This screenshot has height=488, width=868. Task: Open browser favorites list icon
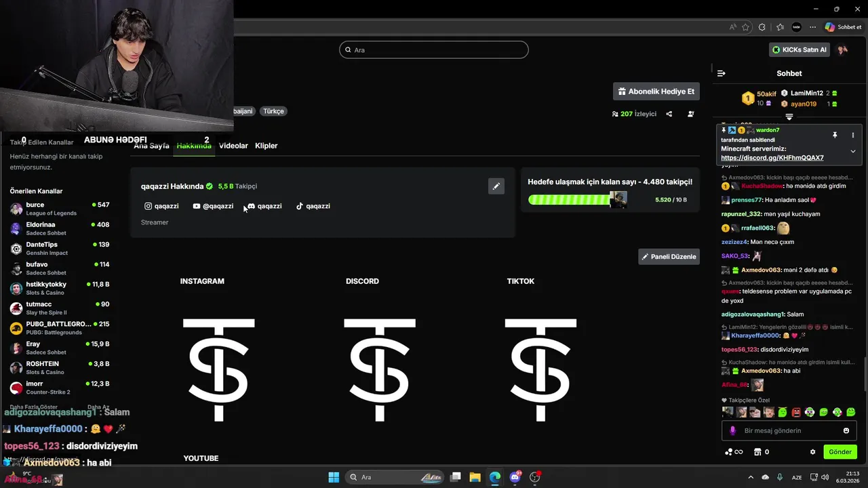click(781, 27)
